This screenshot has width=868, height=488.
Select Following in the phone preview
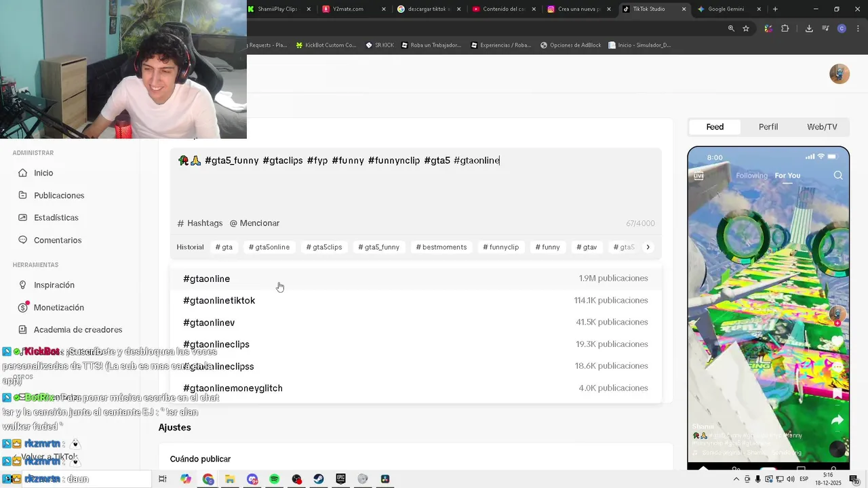752,176
